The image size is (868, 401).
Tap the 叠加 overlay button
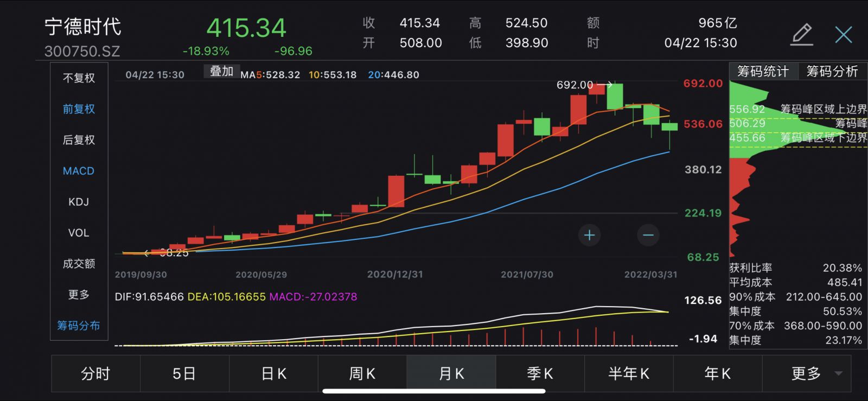tap(221, 71)
